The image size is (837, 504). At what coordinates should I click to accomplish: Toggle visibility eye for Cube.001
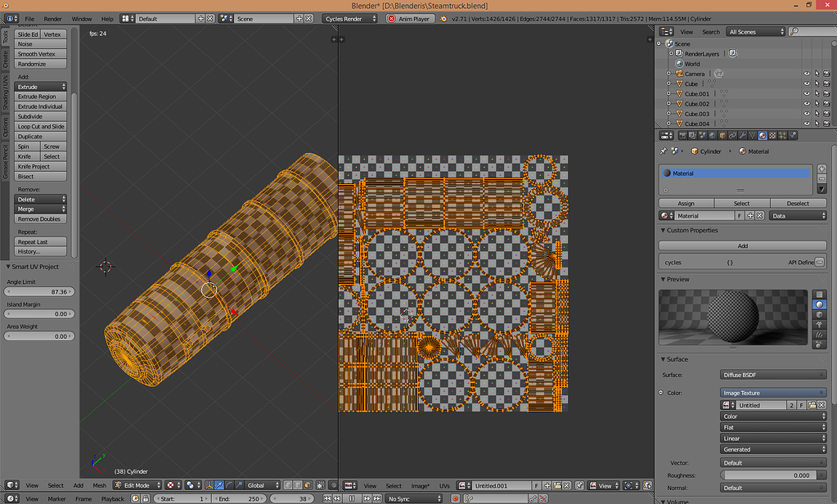click(x=807, y=94)
